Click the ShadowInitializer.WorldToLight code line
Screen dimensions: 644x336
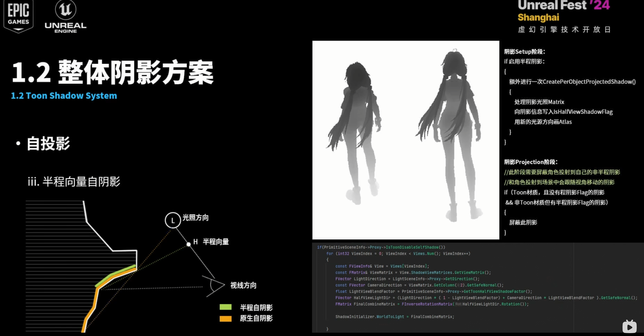click(x=395, y=317)
